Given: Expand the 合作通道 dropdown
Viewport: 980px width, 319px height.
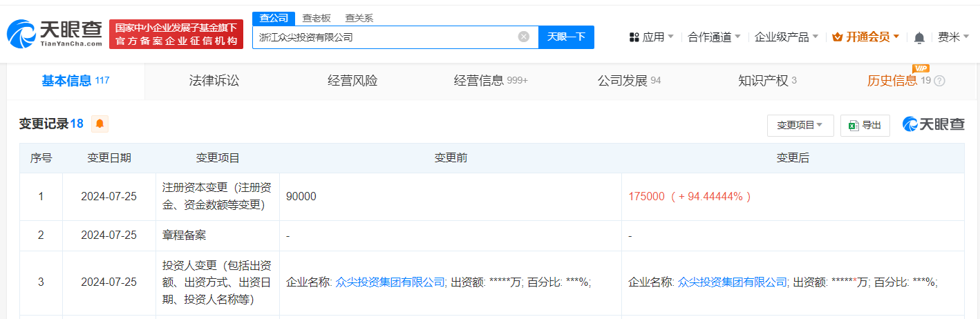Looking at the screenshot, I should (x=714, y=37).
